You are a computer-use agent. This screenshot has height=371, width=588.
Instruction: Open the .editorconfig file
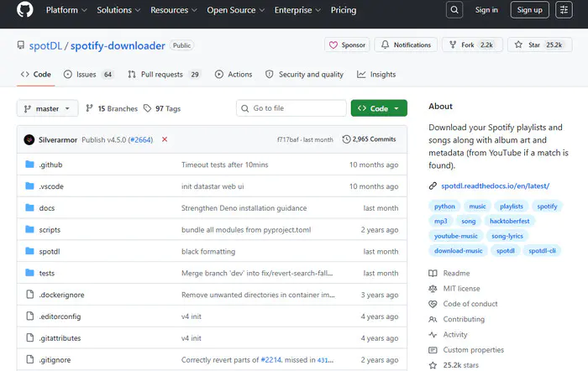(x=60, y=316)
